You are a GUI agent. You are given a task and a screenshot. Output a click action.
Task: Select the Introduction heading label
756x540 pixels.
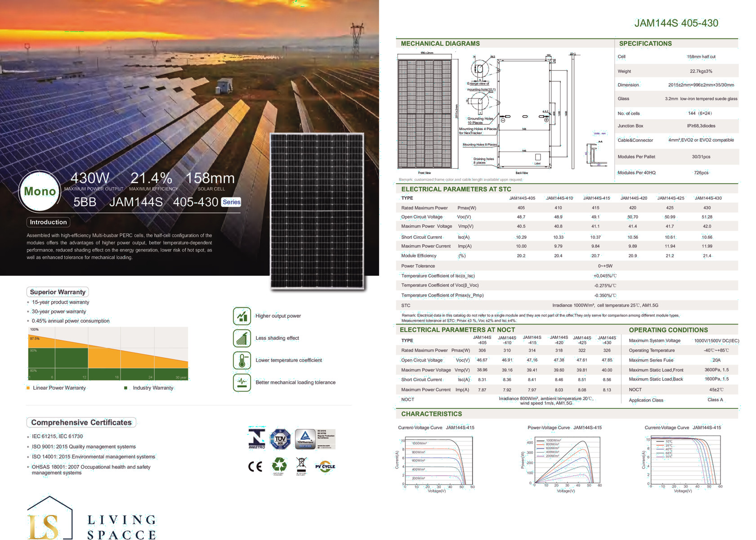[x=48, y=222]
